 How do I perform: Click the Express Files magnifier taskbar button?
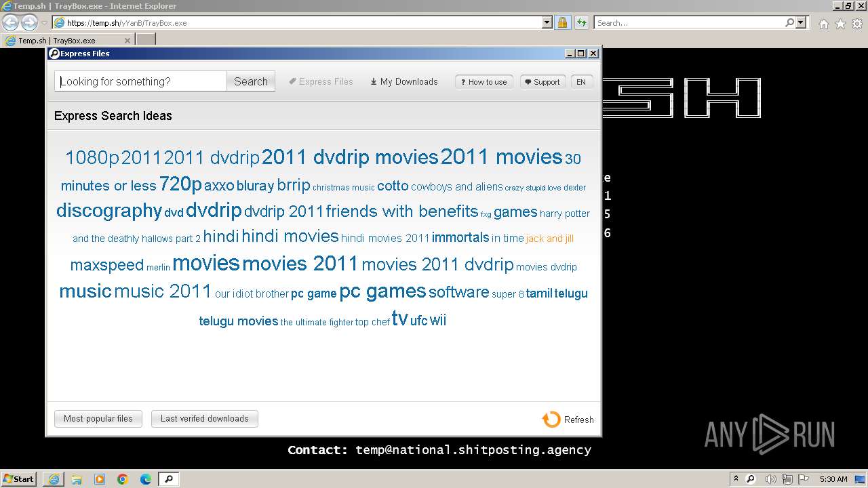click(x=169, y=479)
